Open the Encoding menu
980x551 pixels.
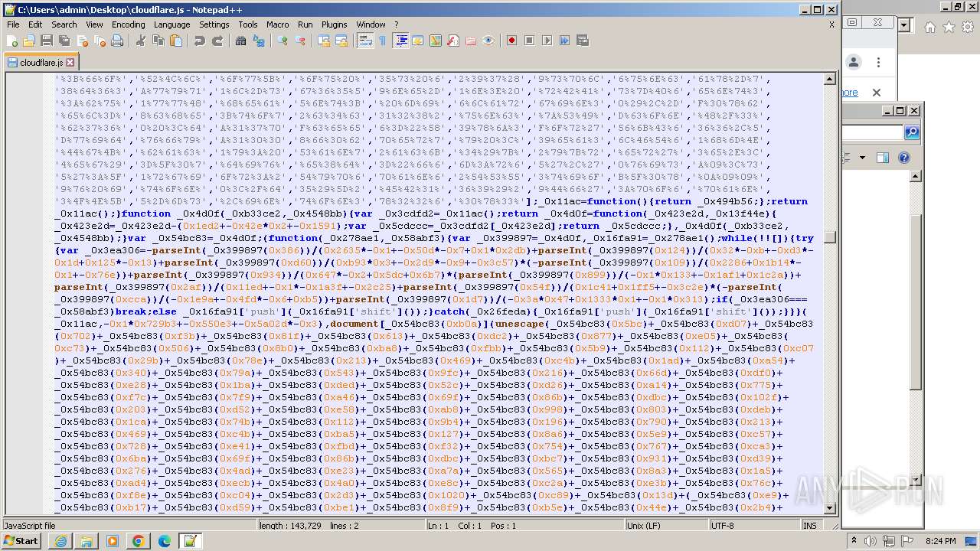click(x=128, y=24)
